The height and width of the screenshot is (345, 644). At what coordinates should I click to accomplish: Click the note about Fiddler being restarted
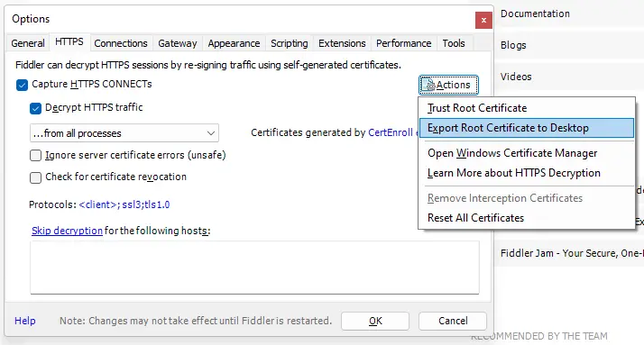[196, 321]
